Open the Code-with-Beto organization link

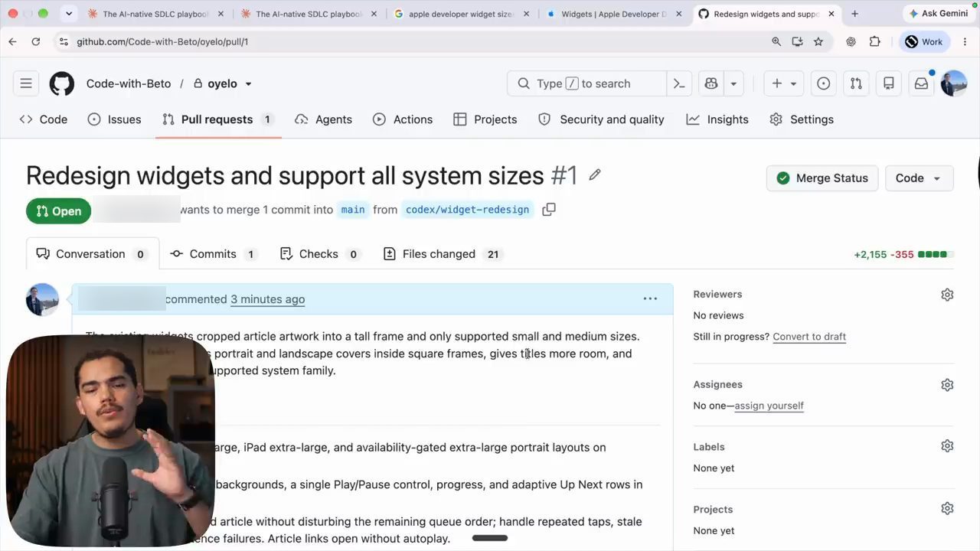click(x=129, y=83)
